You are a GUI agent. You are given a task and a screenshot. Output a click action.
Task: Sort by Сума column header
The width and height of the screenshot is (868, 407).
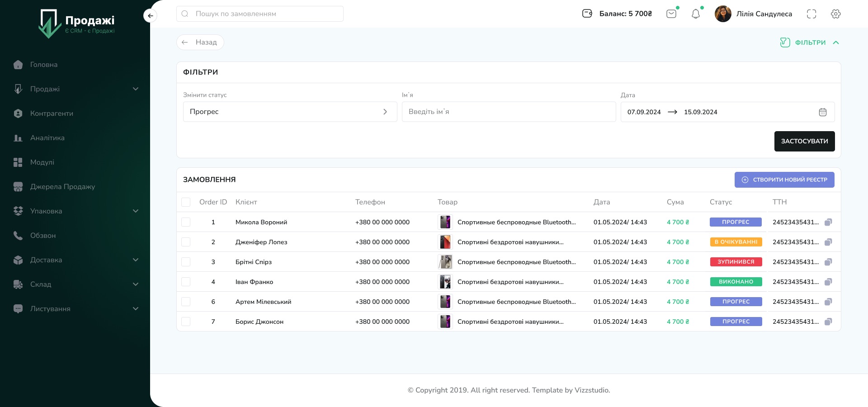point(675,202)
